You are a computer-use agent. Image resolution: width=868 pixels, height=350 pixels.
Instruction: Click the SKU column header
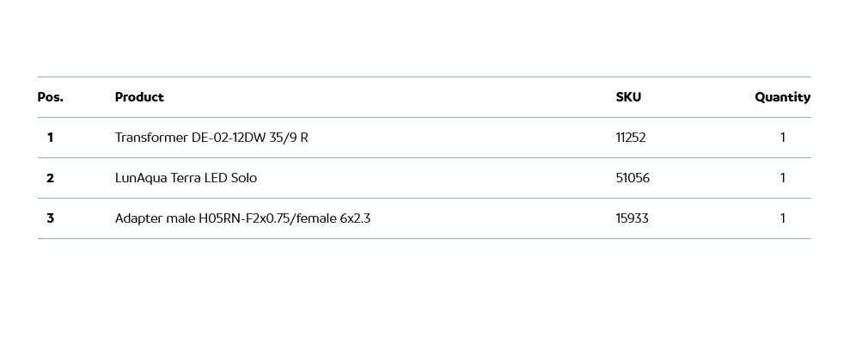628,97
